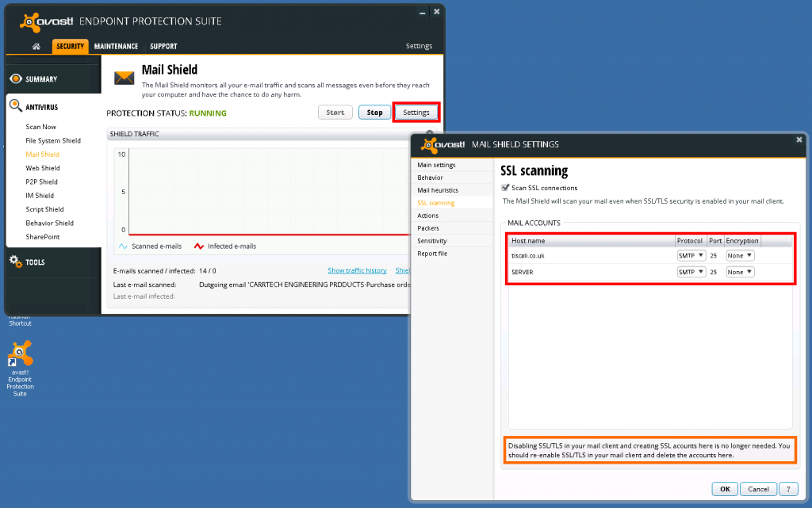
Task: Click port 25 value for tiscali.co.uk
Action: 714,255
